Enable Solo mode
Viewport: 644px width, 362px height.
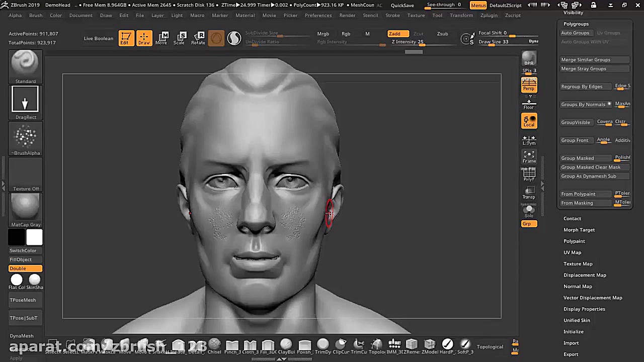coord(529,211)
